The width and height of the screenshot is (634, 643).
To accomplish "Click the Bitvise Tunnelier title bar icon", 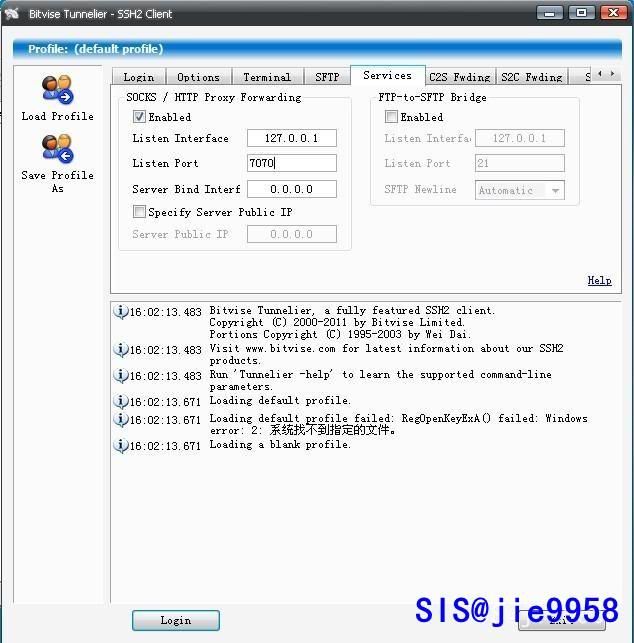I will (x=12, y=14).
